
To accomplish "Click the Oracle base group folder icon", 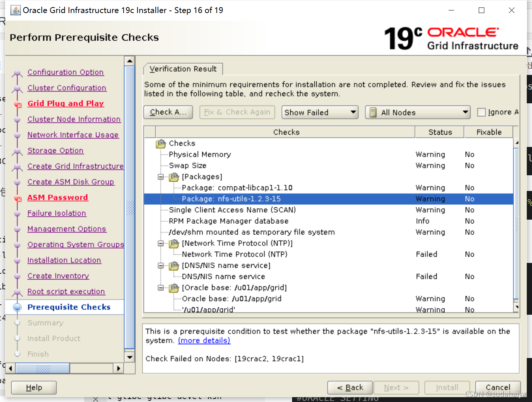I will (174, 288).
